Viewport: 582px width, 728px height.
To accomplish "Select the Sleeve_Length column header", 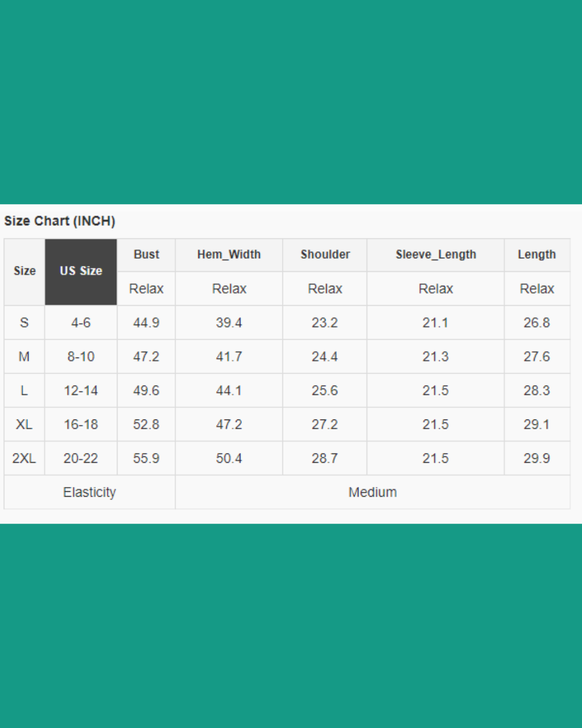I will 435,255.
